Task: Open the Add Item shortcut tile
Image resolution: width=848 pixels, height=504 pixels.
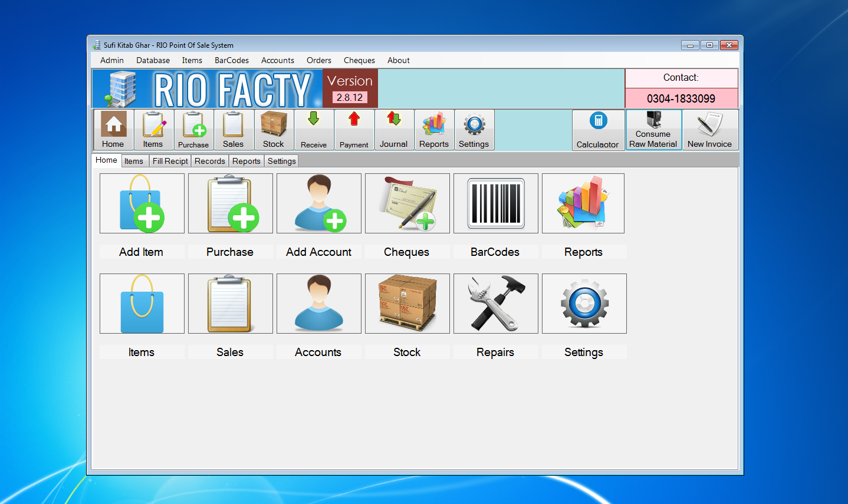Action: tap(142, 203)
